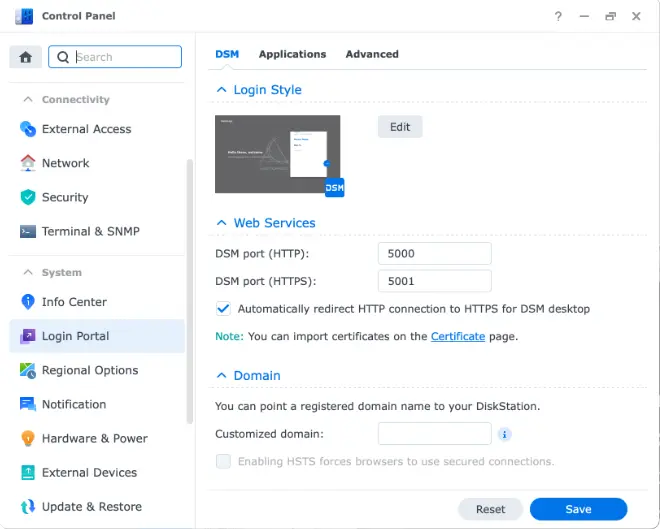Click the Terminal & SNMP icon
The image size is (660, 529).
pyautogui.click(x=28, y=231)
